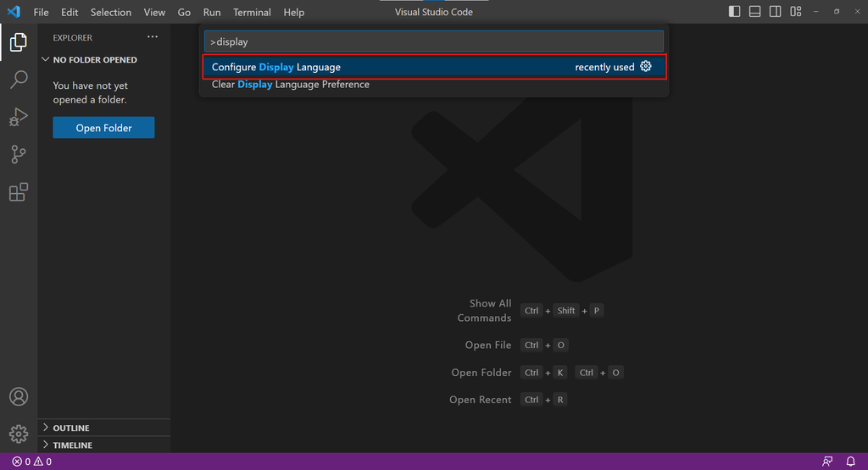Open the problems errors and warnings indicator
This screenshot has height=470, width=868.
coord(32,462)
